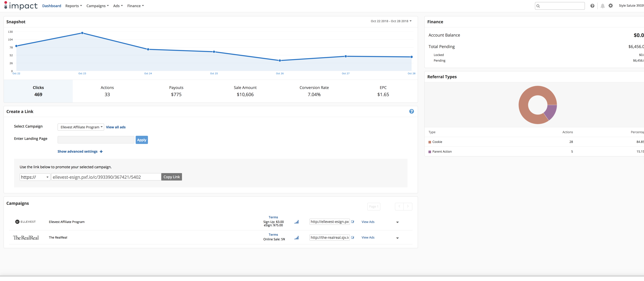Click the Apply button
This screenshot has height=281, width=644.
coord(142,140)
